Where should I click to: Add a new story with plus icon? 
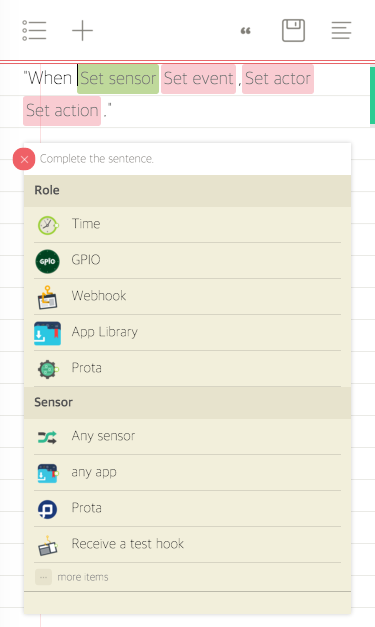pos(82,30)
